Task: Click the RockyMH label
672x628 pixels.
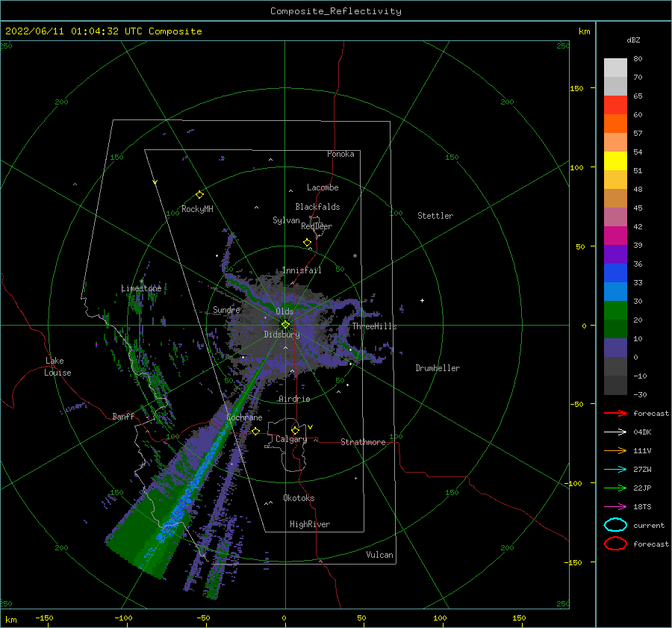Action: [197, 209]
